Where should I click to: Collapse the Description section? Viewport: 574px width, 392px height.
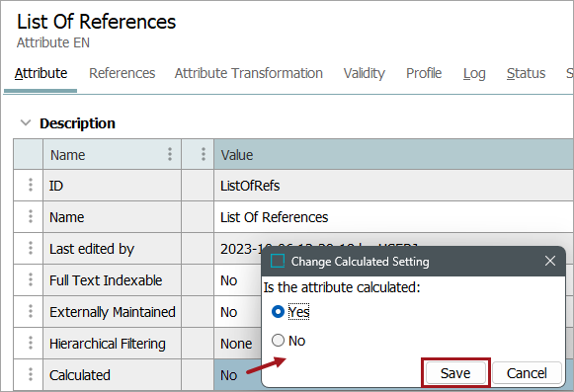pos(26,122)
